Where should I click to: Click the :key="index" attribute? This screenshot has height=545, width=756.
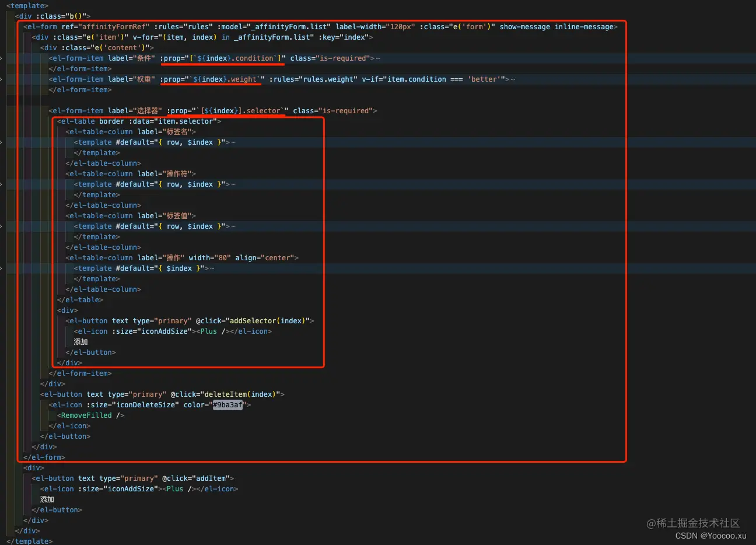(344, 37)
